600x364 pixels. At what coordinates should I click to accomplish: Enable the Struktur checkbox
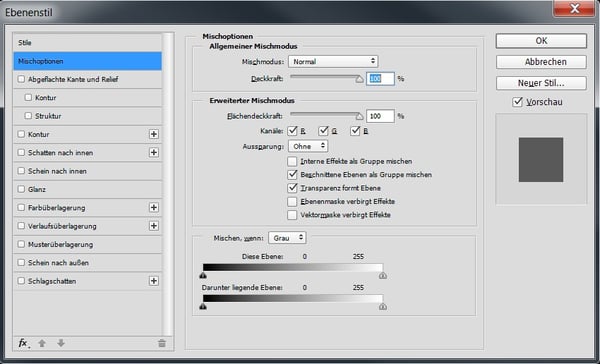28,116
